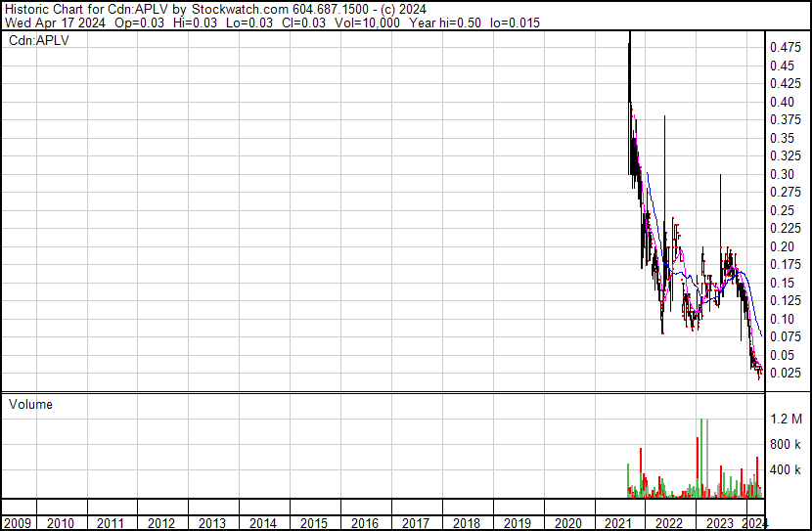
Task: Click the 0.475 price axis label
Action: pos(786,47)
